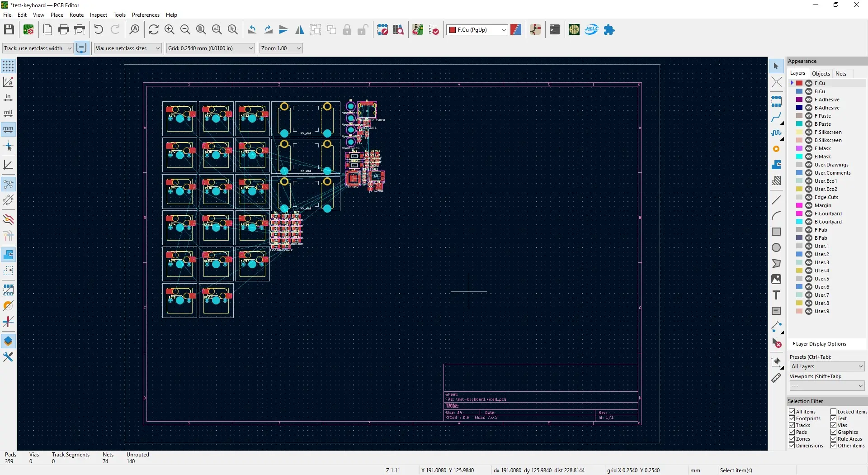Expand Layer Display Options

[820, 344]
